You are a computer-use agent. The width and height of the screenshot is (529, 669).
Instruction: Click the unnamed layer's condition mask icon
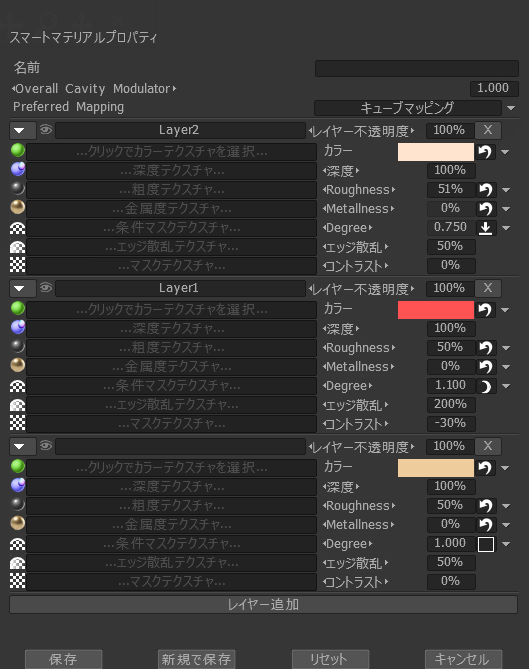[17, 544]
